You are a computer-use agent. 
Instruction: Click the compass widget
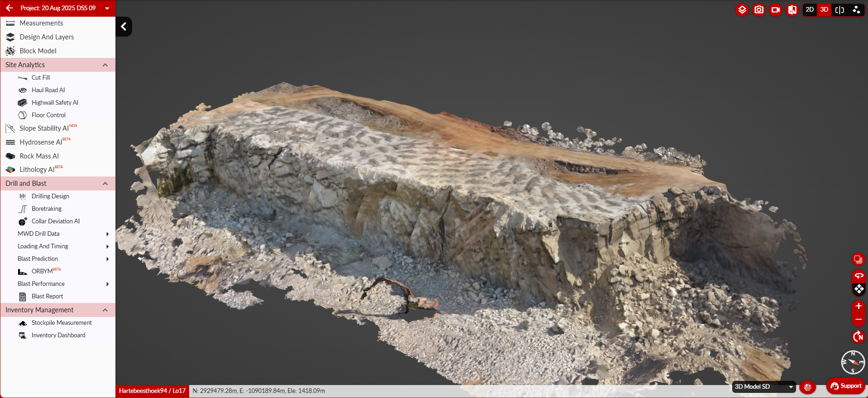tap(853, 362)
